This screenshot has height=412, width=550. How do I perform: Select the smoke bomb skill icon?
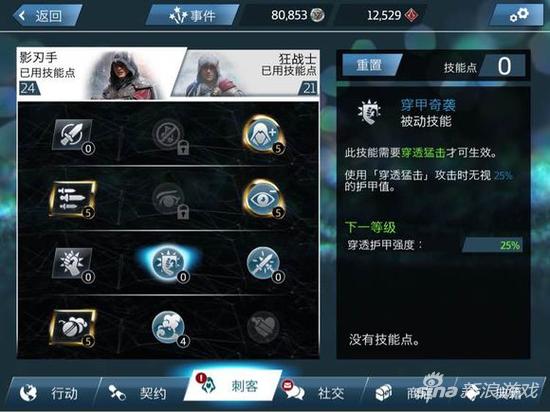tap(72, 328)
